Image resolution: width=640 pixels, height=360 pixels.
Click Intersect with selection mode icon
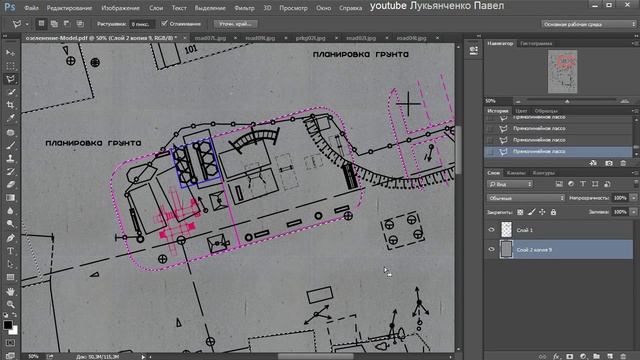tap(80, 24)
